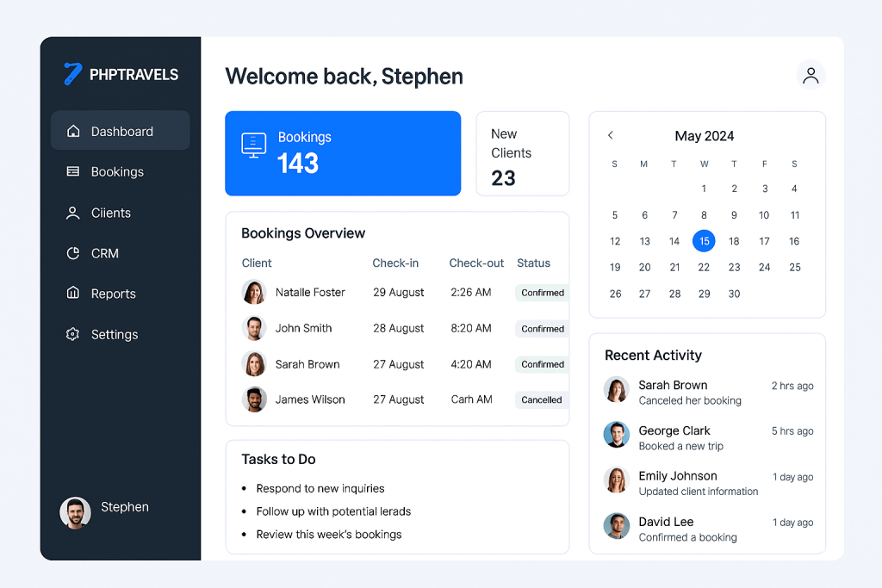Viewport: 882px width, 588px height.
Task: Click task Follow up with potential lerads
Action: click(x=333, y=511)
